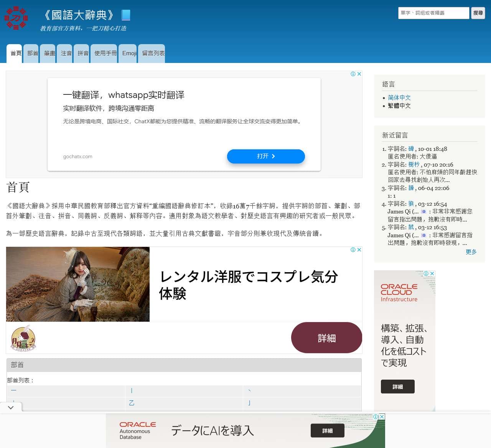
Task: Collapse the bottom ad with chevron
Action: click(x=11, y=407)
